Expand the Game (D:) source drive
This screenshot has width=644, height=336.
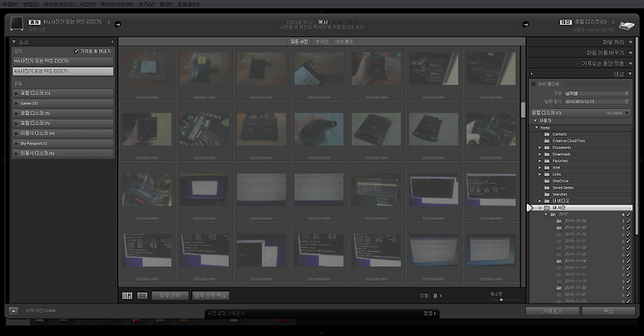(x=17, y=104)
